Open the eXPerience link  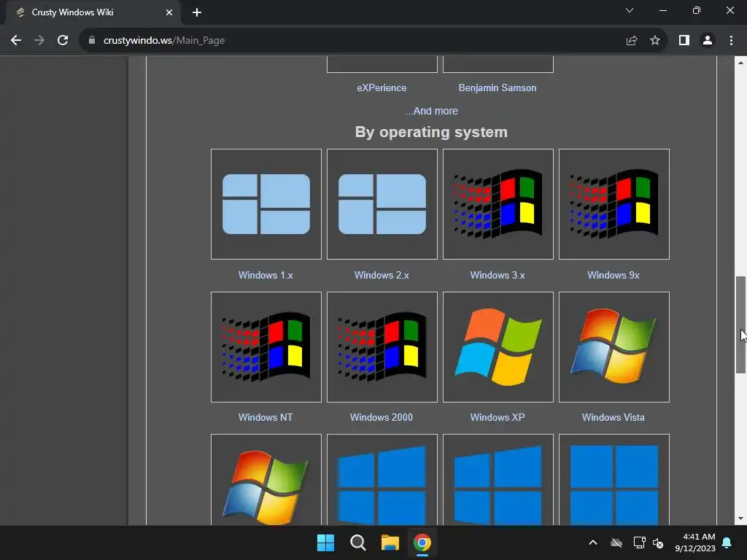pyautogui.click(x=382, y=88)
